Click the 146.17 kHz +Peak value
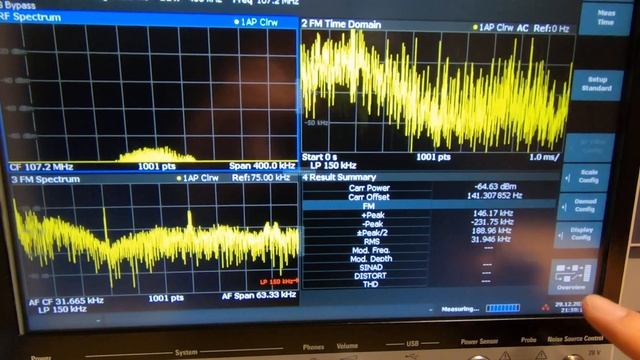640x360 pixels. [x=493, y=213]
